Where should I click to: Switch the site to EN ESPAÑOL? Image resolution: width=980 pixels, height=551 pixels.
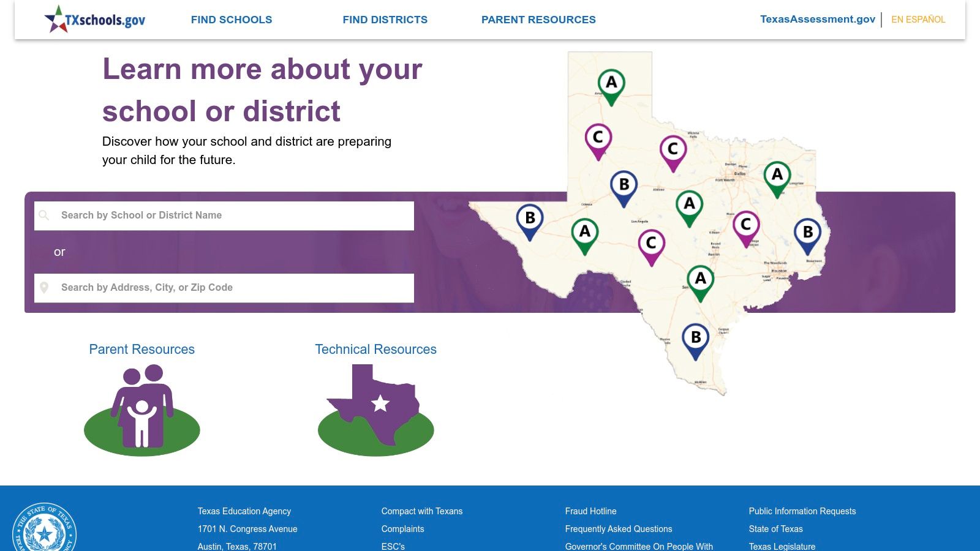918,20
